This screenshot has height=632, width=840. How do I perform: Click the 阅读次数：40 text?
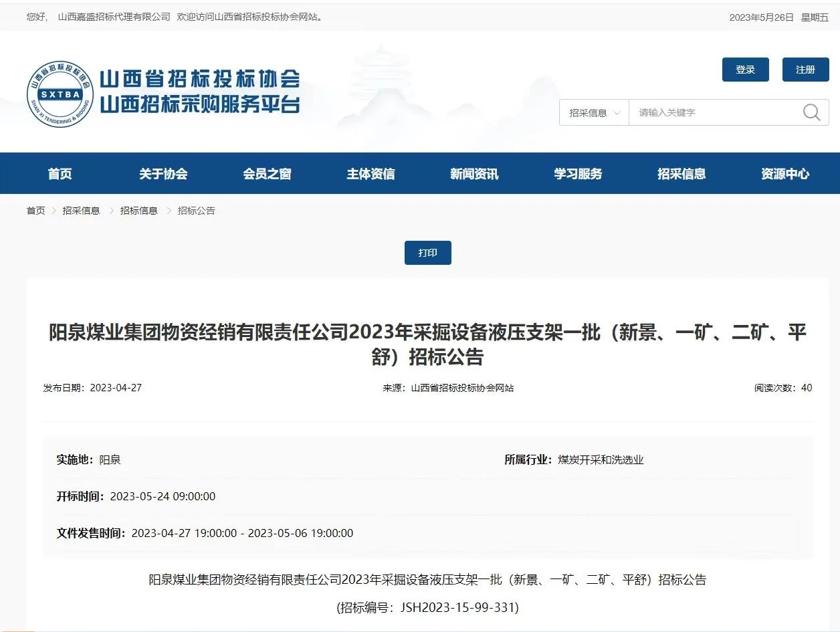point(783,388)
